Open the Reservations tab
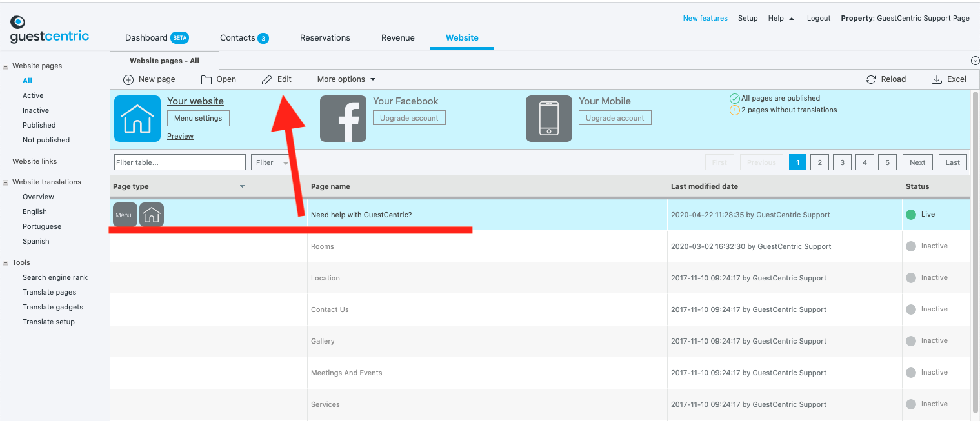980x421 pixels. pyautogui.click(x=325, y=38)
